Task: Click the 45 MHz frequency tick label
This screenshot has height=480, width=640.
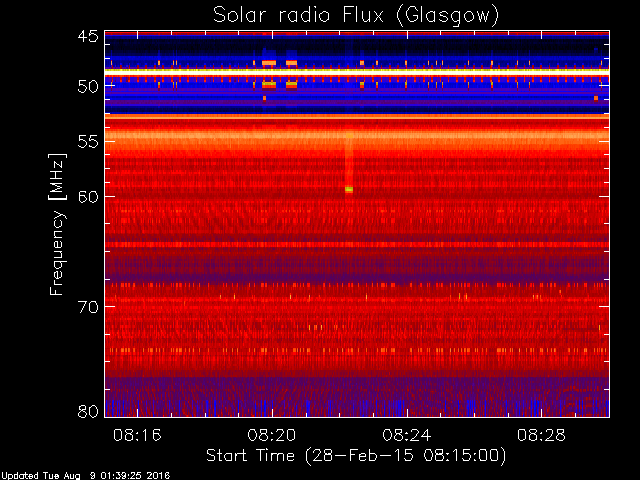Action: (88, 36)
